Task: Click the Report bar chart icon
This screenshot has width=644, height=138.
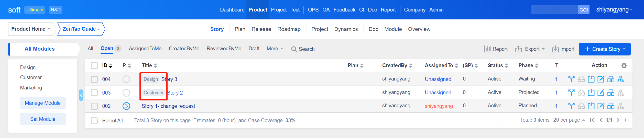Action: pyautogui.click(x=487, y=49)
